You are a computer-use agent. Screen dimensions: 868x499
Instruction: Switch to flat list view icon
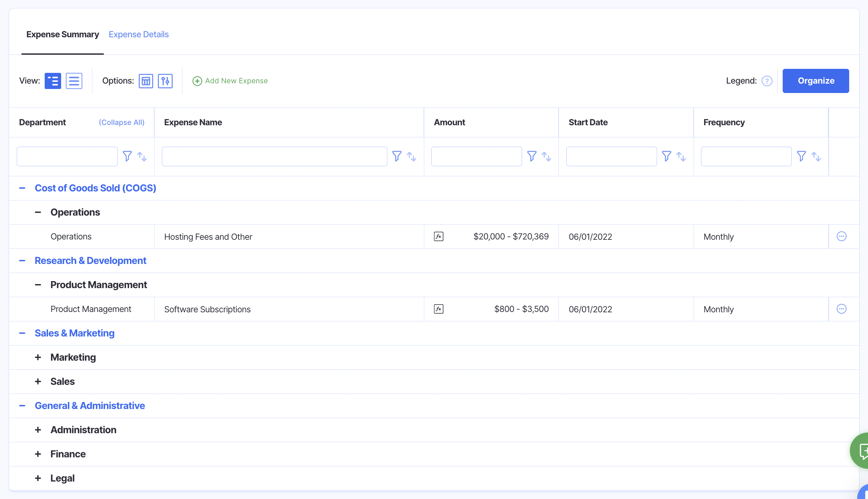(74, 81)
